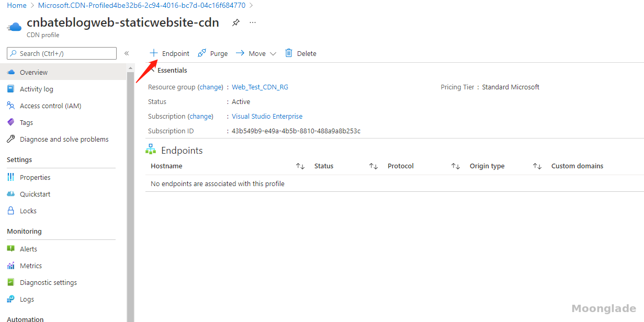Open Microsoft.CDN-Profile breadcrumb link
Viewport: 644px width, 322px height.
(x=142, y=5)
